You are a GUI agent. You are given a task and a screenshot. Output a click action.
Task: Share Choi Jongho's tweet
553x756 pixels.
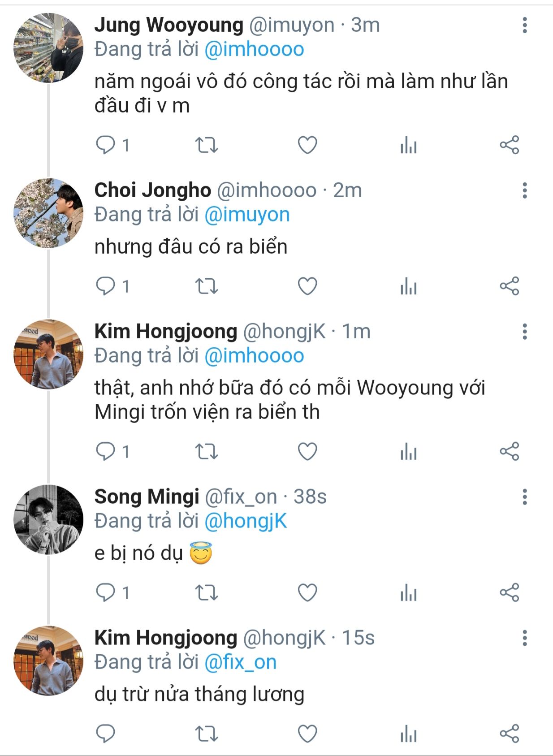[510, 286]
